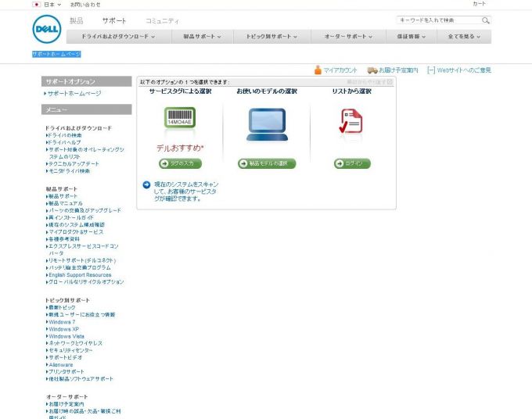Open グローバルなリサイクルオプション link
532x419 pixels.
pos(86,282)
